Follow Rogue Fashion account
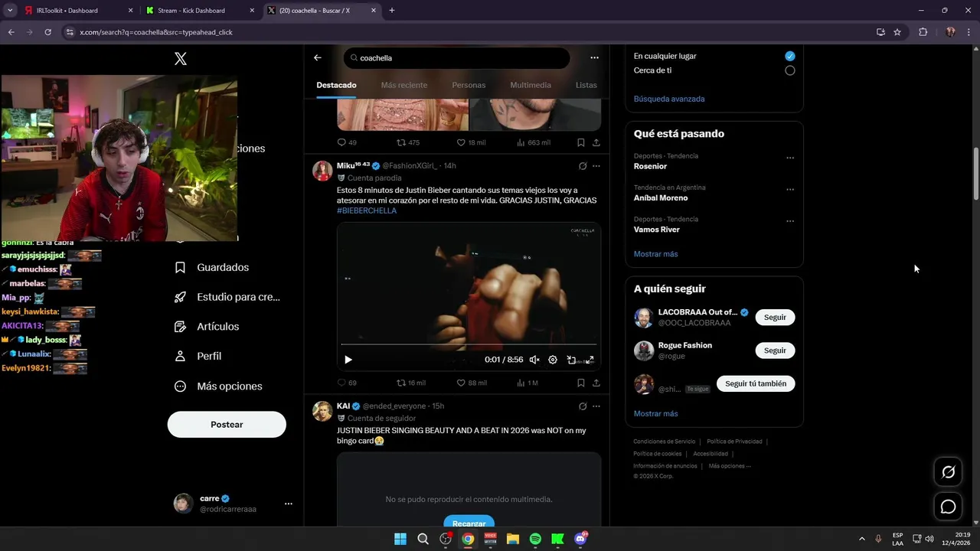 click(775, 350)
